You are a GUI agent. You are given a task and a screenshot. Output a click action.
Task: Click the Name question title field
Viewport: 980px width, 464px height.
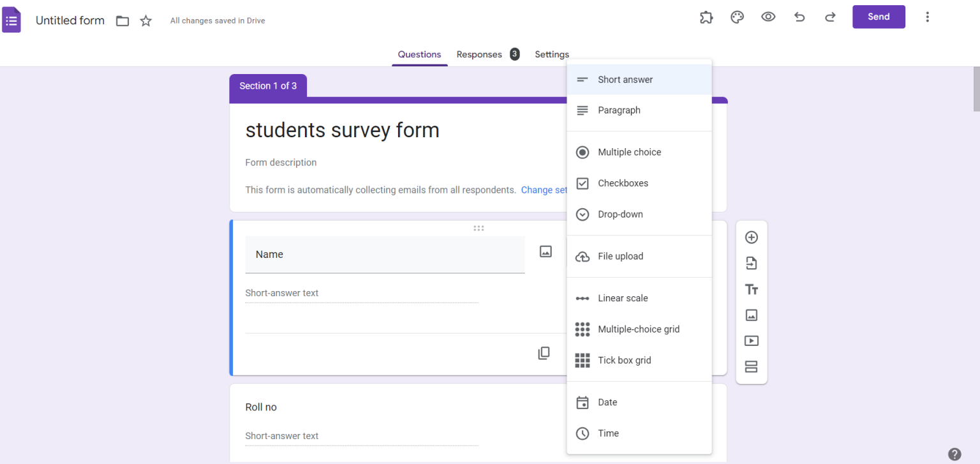[x=385, y=255]
